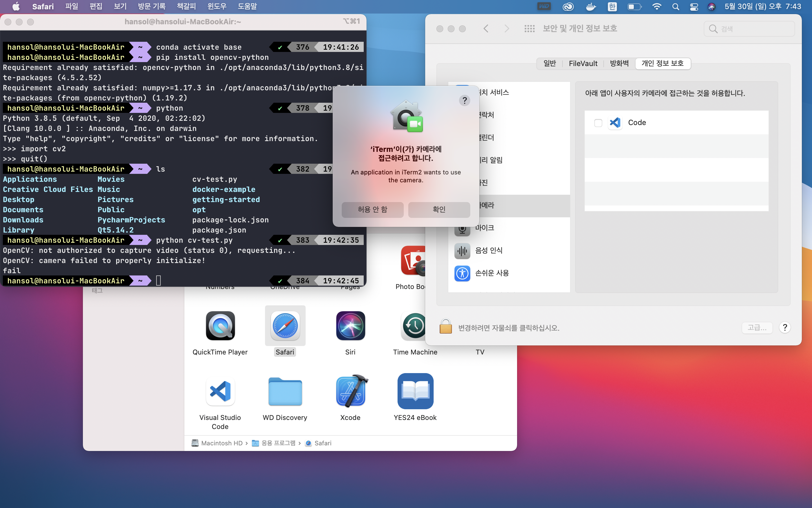Open Visual Studio Code app icon
The height and width of the screenshot is (508, 812).
[220, 391]
